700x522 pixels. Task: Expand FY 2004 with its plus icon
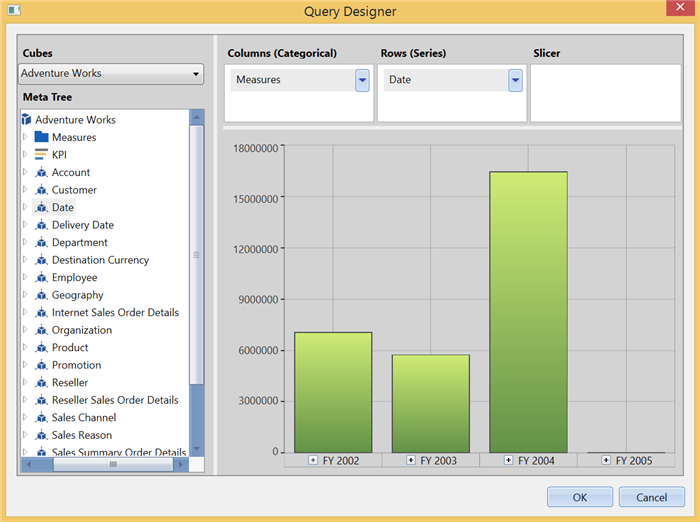508,460
